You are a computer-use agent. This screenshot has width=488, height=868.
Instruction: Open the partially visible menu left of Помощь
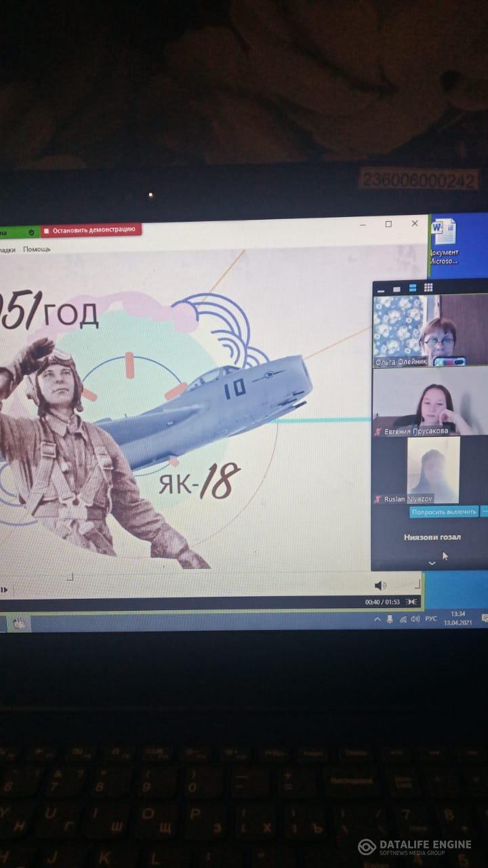(7, 250)
